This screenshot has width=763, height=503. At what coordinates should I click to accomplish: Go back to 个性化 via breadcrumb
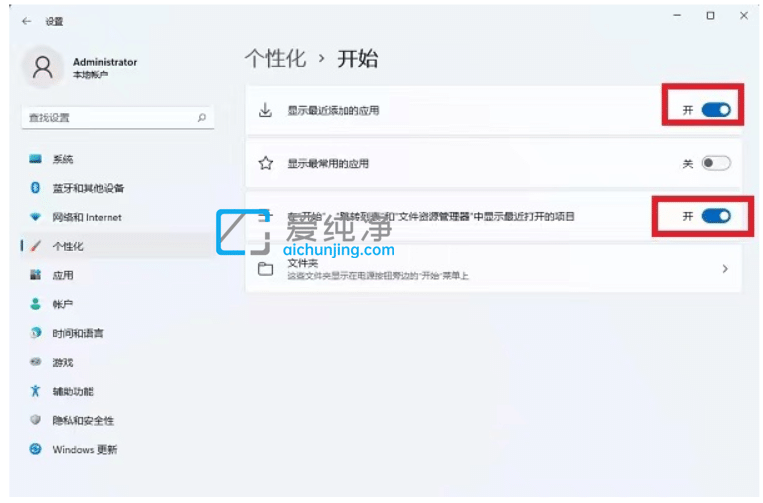point(275,59)
